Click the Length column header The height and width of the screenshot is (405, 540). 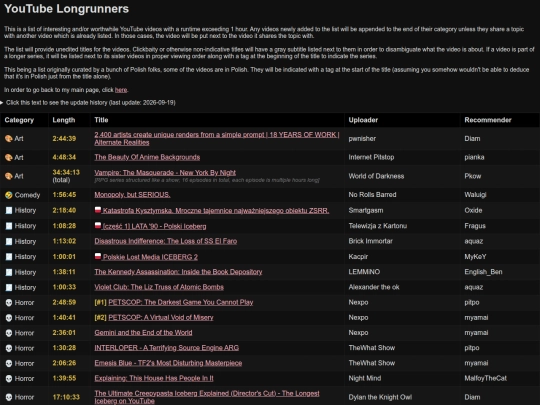pos(64,120)
